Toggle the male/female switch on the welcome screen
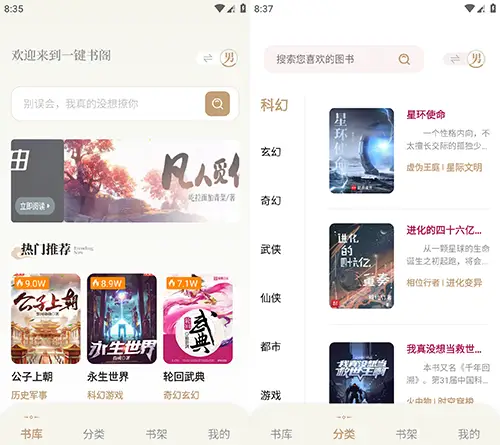Image resolution: width=500 pixels, height=445 pixels. [217, 59]
